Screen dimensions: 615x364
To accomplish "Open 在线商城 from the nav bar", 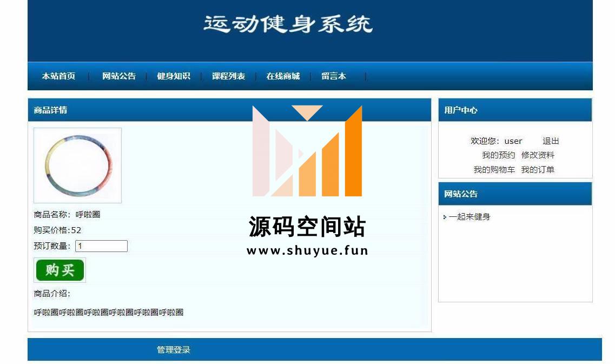I will (x=283, y=76).
